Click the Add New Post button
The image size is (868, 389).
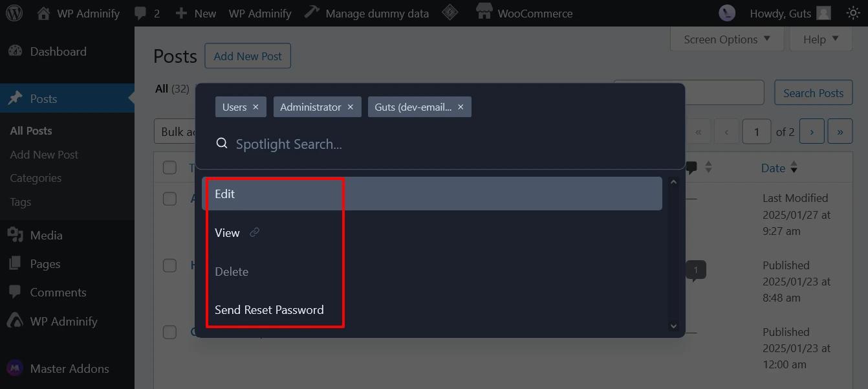[x=248, y=56]
